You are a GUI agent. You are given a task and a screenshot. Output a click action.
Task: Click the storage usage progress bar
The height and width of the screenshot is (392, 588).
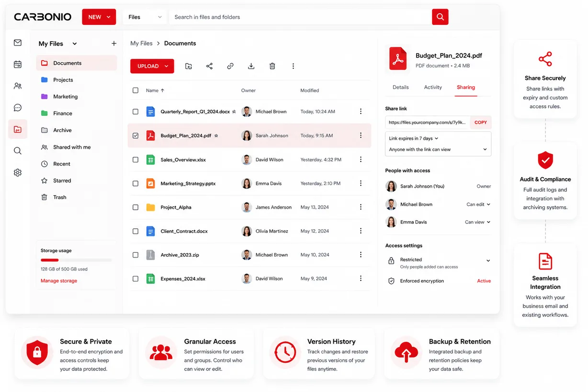pyautogui.click(x=76, y=260)
